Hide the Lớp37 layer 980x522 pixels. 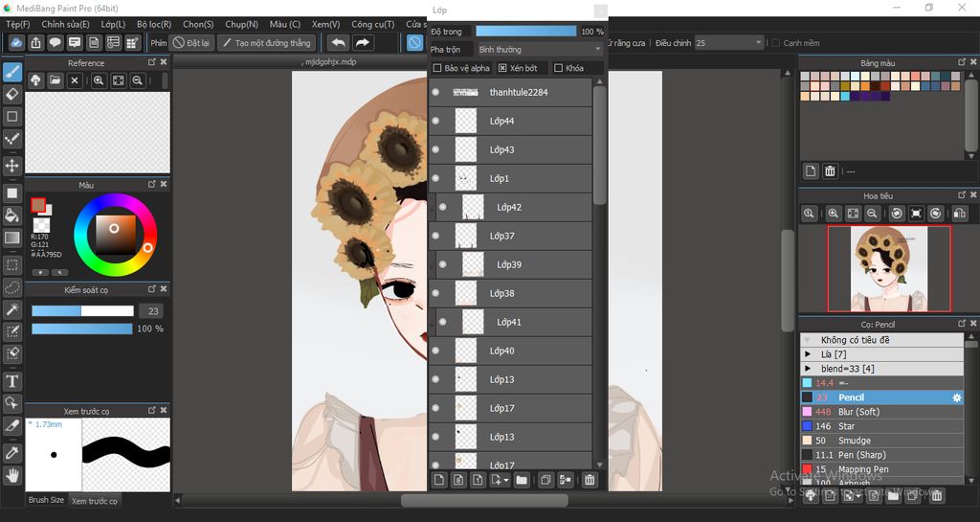(x=435, y=236)
